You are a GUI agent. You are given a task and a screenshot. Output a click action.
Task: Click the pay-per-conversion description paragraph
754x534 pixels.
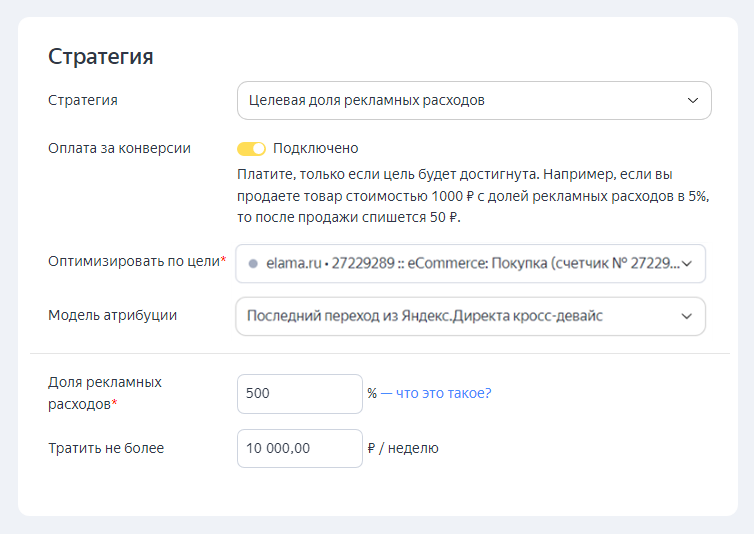[472, 195]
